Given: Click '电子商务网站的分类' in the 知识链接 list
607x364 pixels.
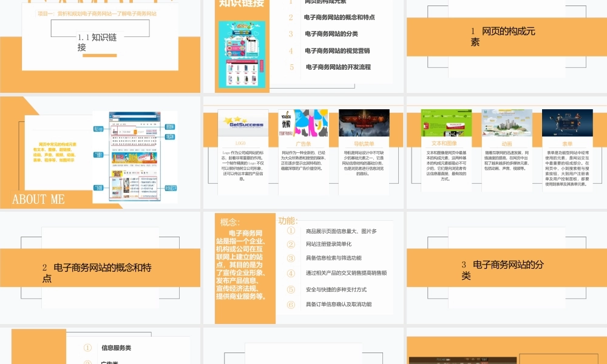Looking at the screenshot, I should [x=331, y=34].
